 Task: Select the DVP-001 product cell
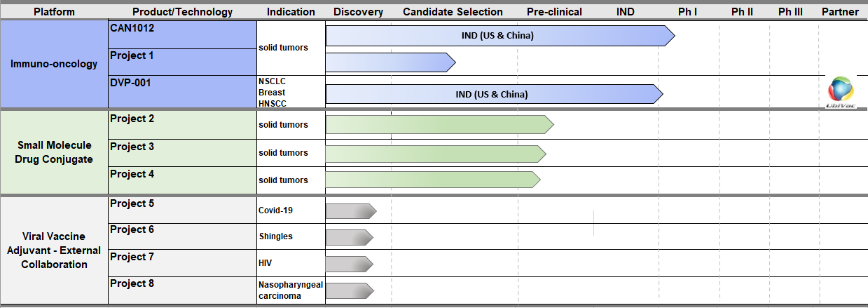(x=182, y=91)
